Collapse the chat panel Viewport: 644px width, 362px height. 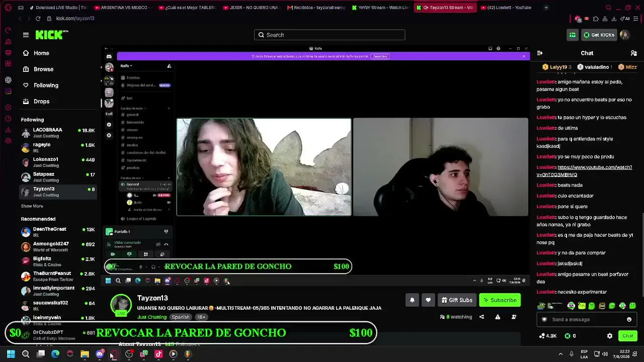tap(540, 53)
